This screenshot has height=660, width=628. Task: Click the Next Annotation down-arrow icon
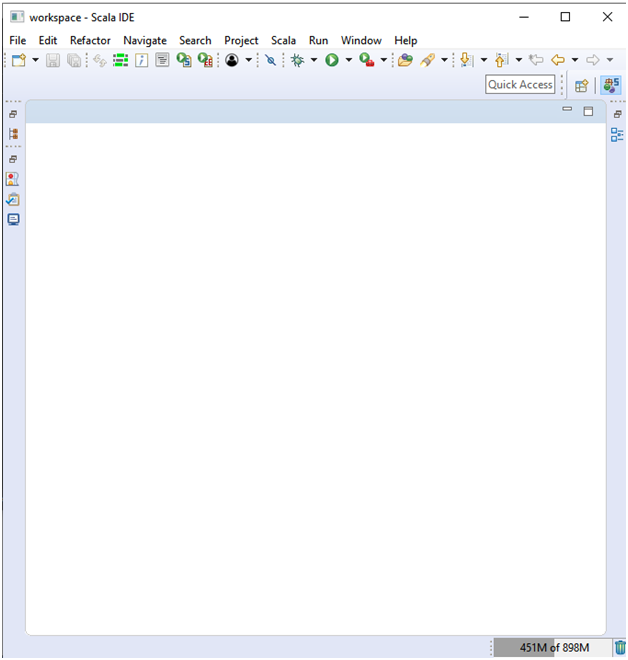466,60
